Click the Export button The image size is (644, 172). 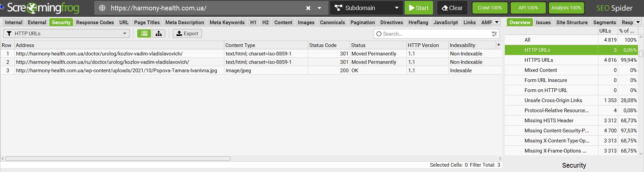tap(187, 34)
